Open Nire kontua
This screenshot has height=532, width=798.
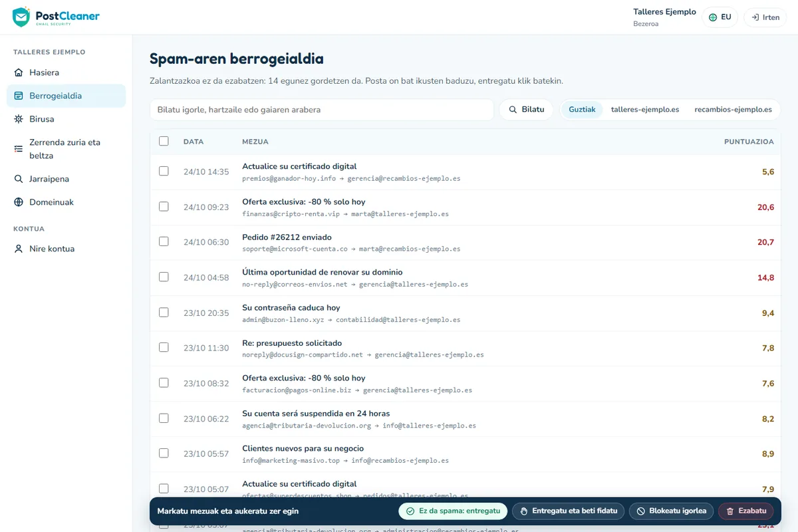(66, 249)
